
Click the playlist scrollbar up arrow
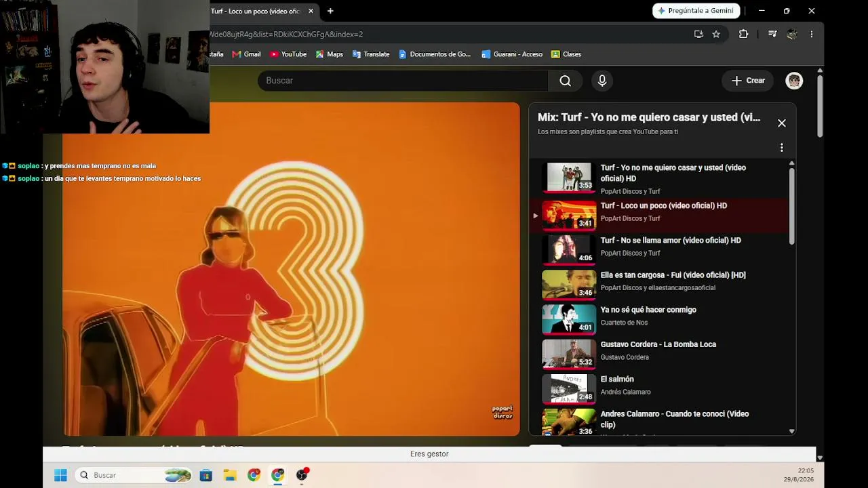tap(791, 164)
